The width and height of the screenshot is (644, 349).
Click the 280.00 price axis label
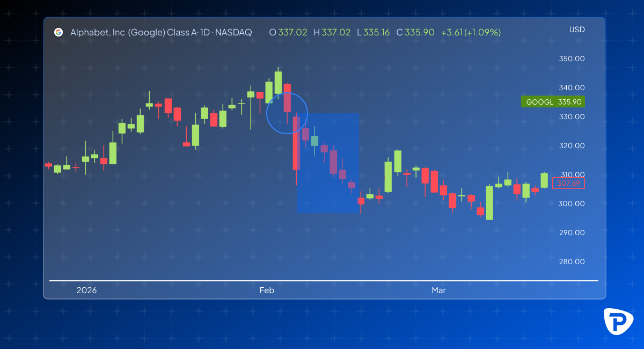(572, 261)
